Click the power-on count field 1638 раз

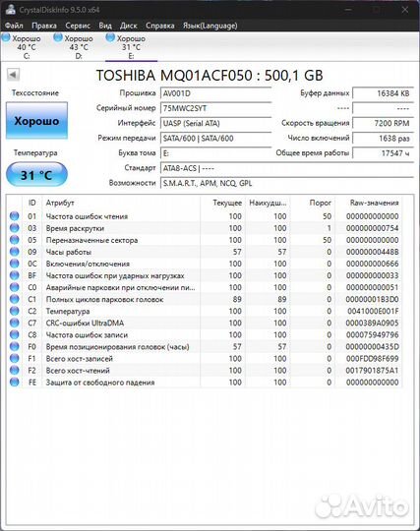click(x=383, y=139)
